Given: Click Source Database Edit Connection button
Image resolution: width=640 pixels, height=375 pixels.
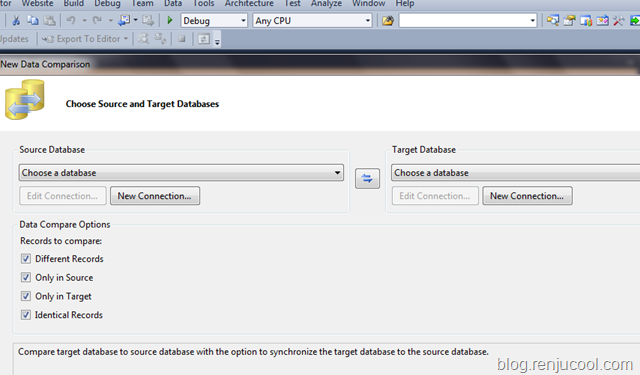Looking at the screenshot, I should (x=62, y=196).
